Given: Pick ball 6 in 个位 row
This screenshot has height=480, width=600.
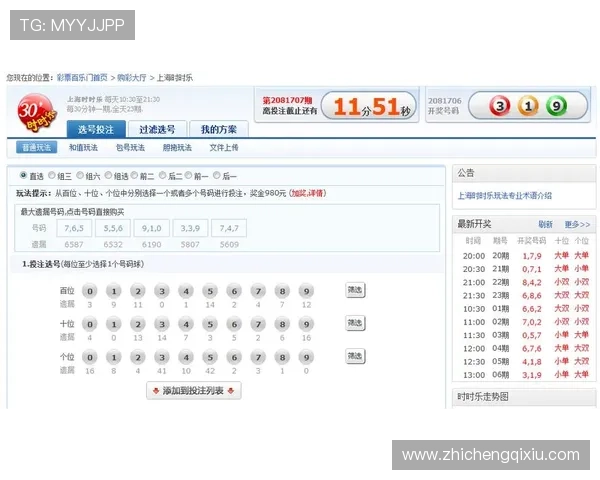Looking at the screenshot, I should [234, 358].
